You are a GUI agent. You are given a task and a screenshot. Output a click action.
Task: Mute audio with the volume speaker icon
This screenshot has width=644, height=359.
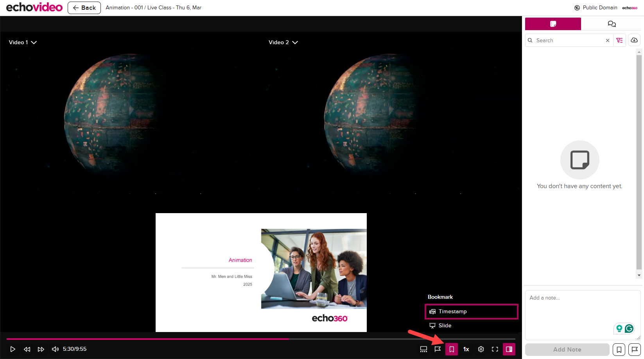[x=55, y=349]
